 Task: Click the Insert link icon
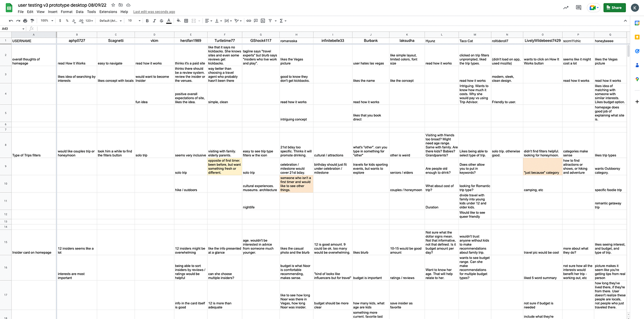(249, 21)
